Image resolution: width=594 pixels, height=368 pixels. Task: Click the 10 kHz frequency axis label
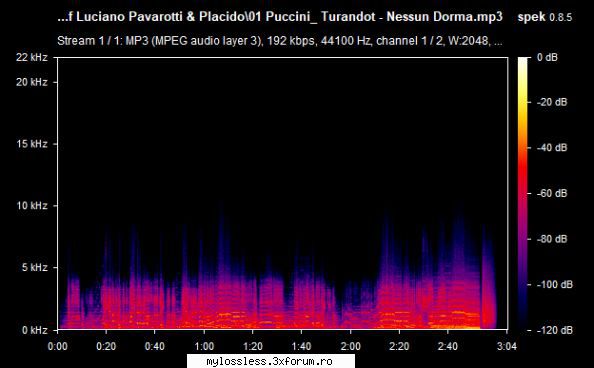click(x=32, y=205)
